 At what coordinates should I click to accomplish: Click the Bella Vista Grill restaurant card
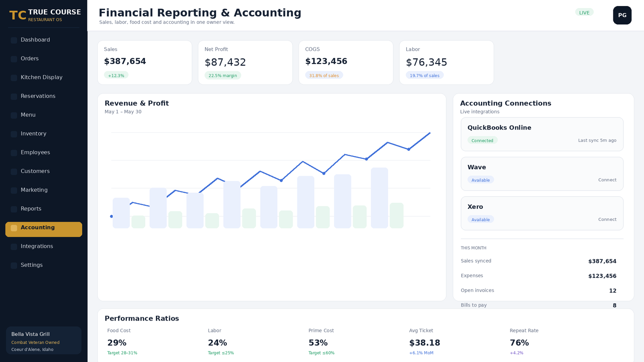[43, 341]
